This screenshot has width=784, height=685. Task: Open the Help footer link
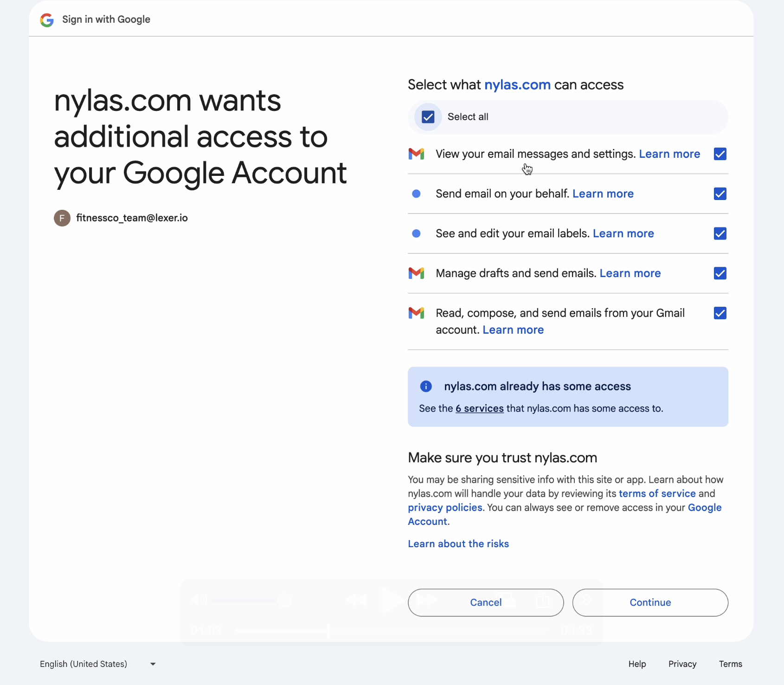[637, 664]
